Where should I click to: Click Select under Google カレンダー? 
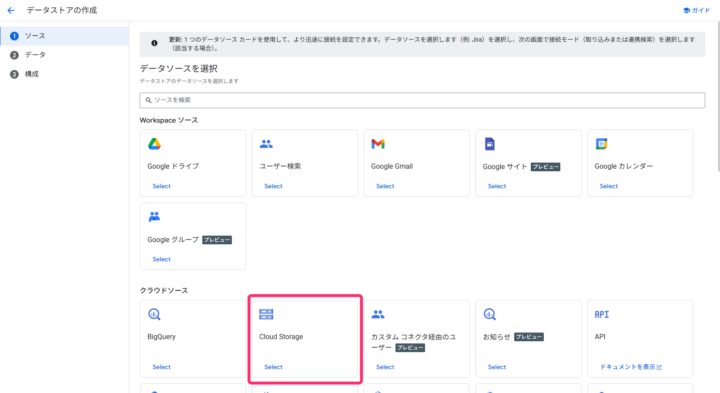click(608, 186)
